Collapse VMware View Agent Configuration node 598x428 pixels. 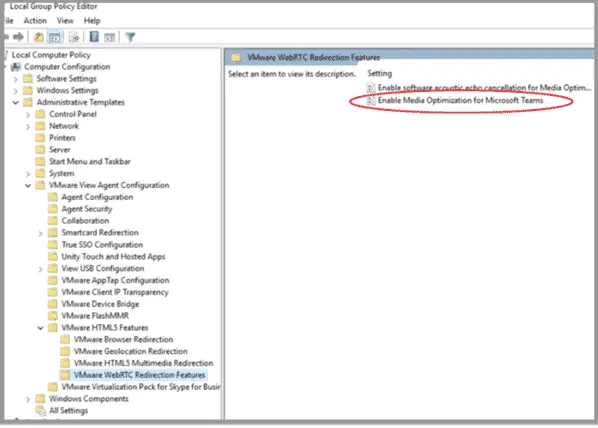tap(28, 185)
